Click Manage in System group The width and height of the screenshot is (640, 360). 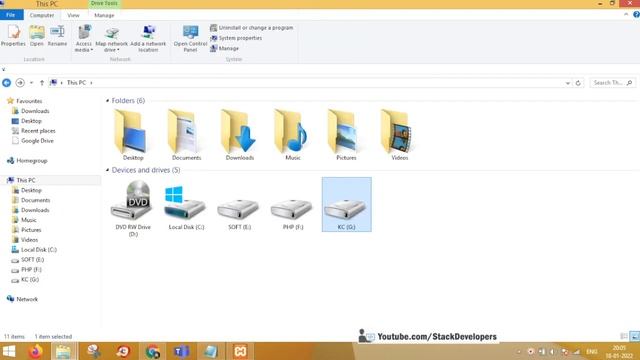tap(224, 48)
